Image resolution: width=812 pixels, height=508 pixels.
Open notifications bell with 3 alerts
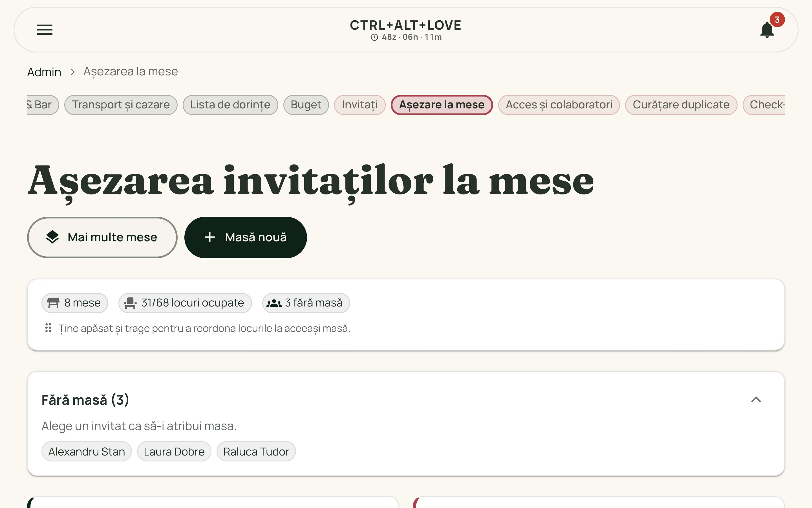(767, 30)
